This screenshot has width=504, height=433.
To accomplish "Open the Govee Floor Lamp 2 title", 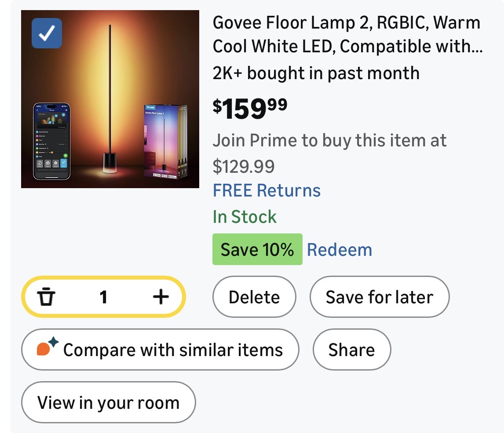I will (347, 34).
